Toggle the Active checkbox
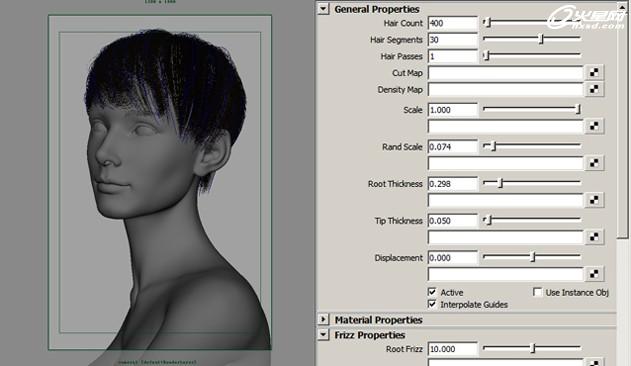This screenshot has height=366, width=631. click(x=432, y=292)
